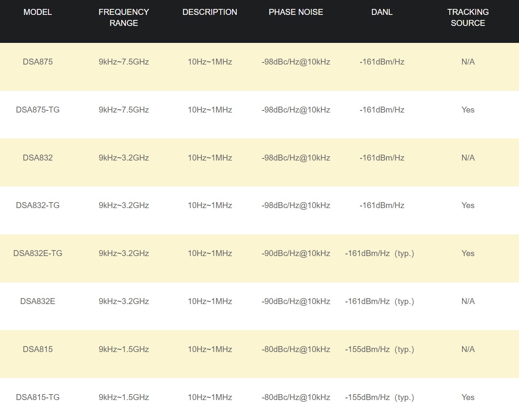
Task: Click the DANL column header
Action: [382, 12]
